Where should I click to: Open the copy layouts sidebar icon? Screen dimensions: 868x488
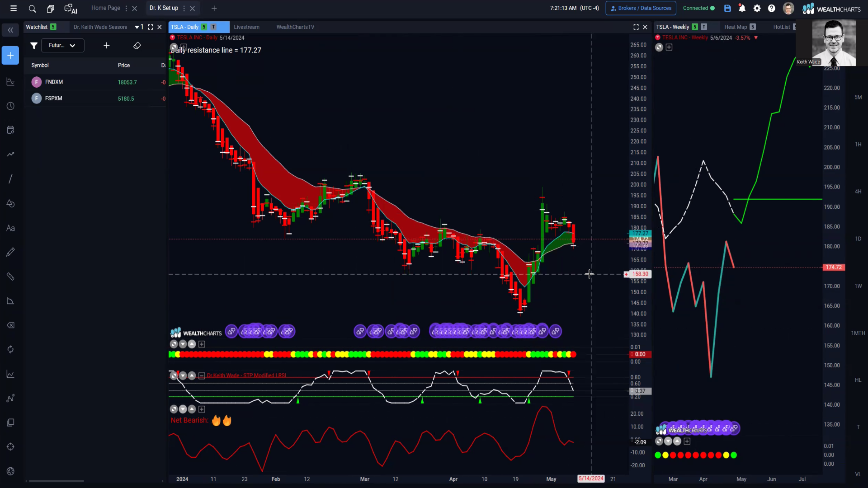pos(10,422)
